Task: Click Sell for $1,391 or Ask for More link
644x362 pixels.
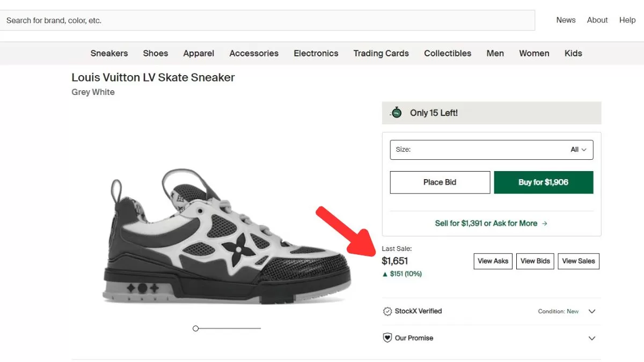Action: tap(486, 223)
